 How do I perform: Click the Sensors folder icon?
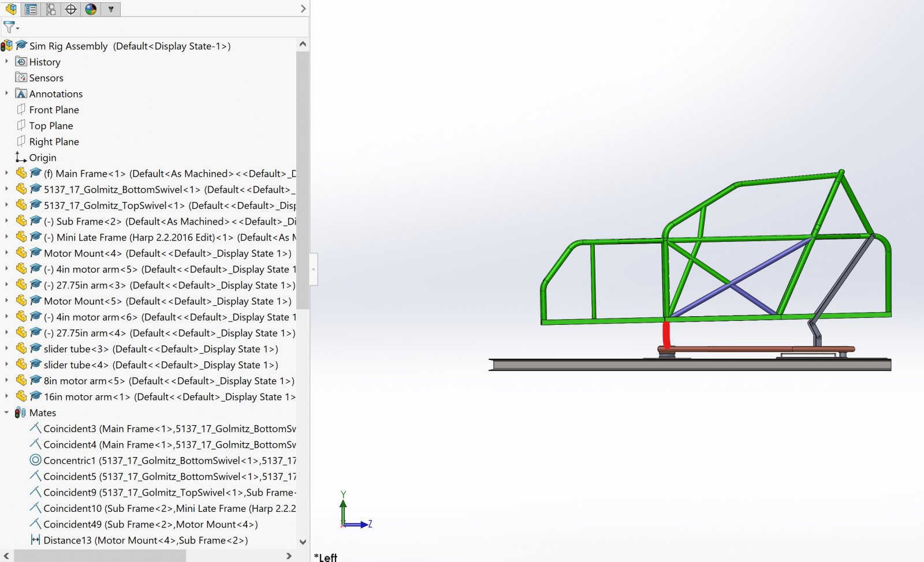21,77
